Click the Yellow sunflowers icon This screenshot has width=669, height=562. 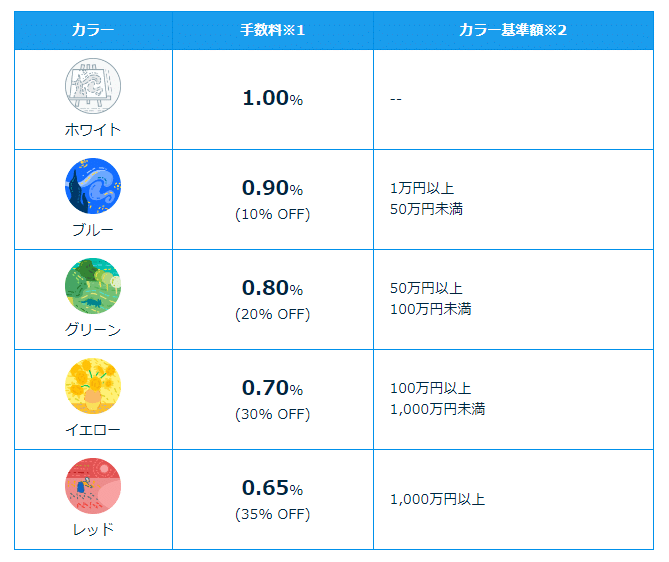pos(93,386)
